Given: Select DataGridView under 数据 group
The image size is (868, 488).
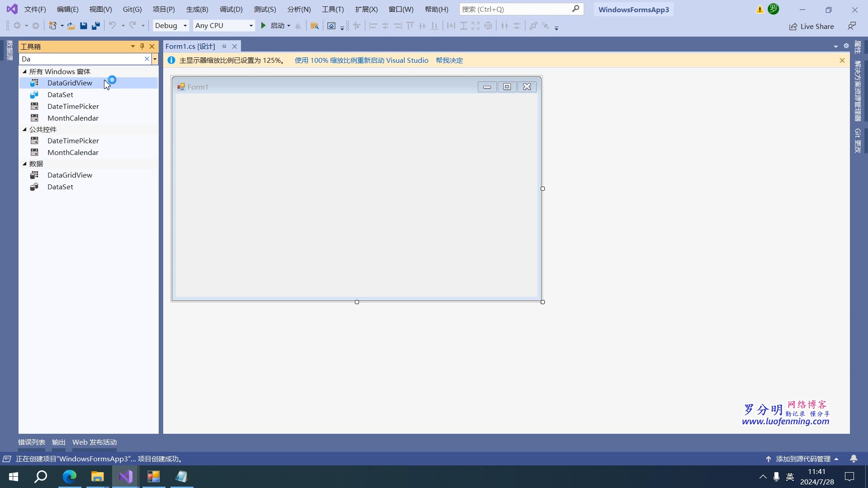Looking at the screenshot, I should (89, 175).
